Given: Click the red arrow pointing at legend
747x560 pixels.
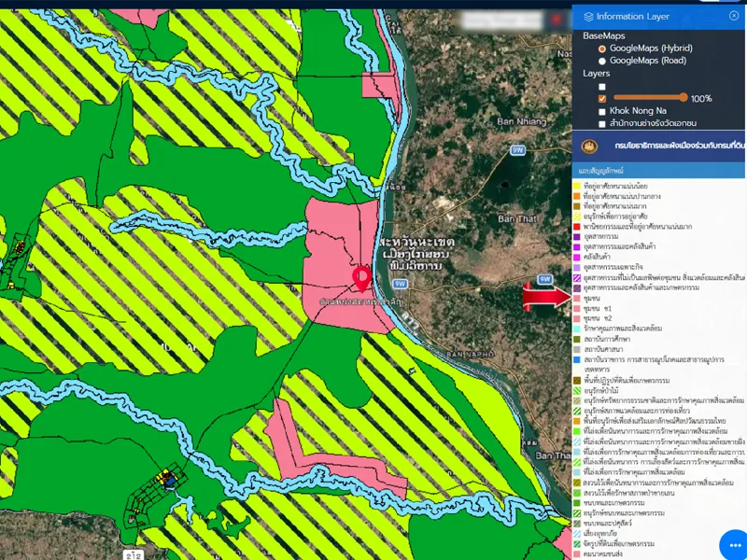Looking at the screenshot, I should tap(546, 297).
